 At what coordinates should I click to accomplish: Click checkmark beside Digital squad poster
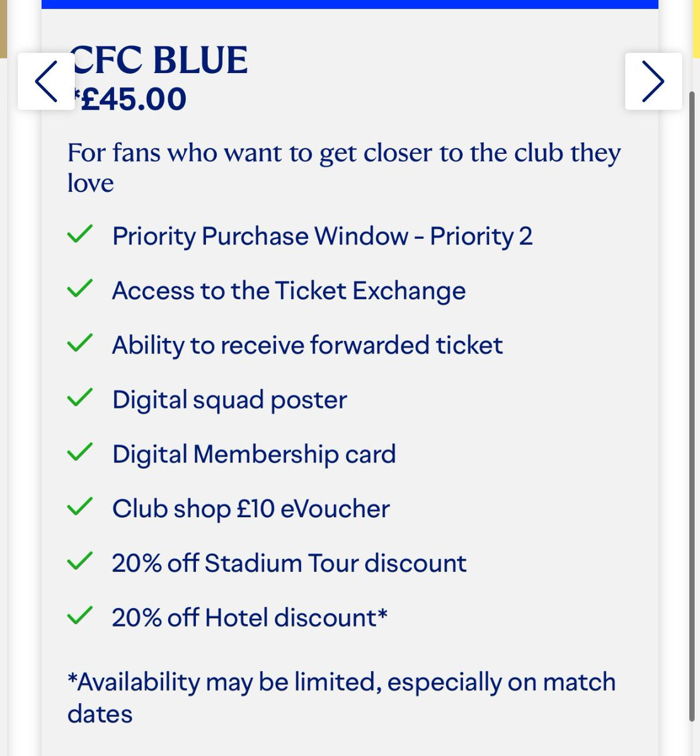pyautogui.click(x=79, y=398)
